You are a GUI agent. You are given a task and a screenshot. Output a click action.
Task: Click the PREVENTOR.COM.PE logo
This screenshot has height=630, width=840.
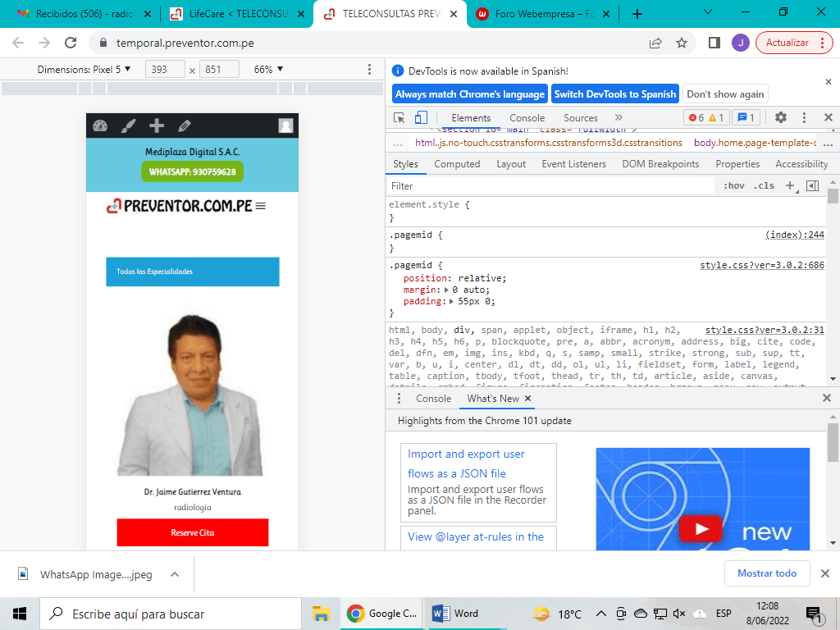click(x=179, y=206)
